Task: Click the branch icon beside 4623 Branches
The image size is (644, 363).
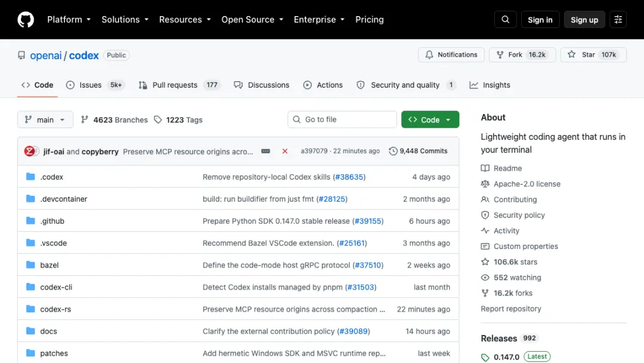Action: [x=85, y=119]
